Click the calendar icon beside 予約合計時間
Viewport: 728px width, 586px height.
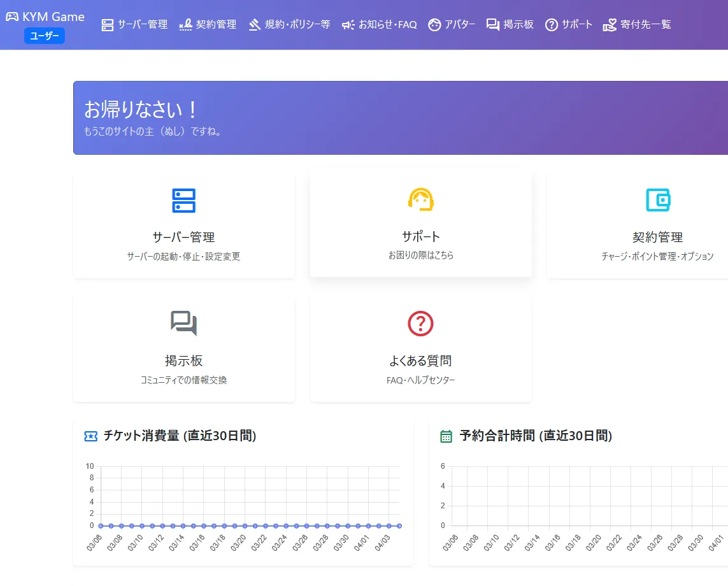pyautogui.click(x=446, y=436)
